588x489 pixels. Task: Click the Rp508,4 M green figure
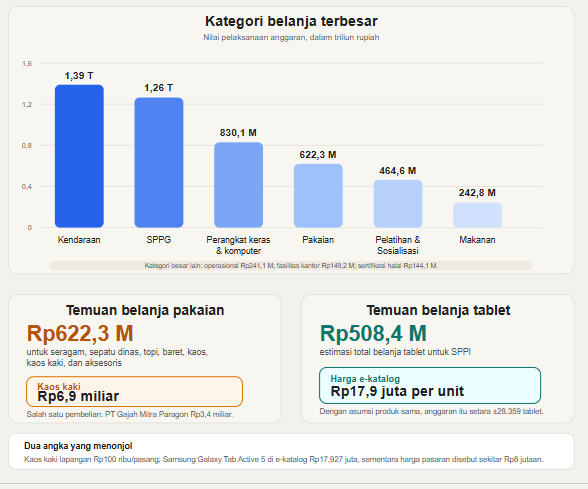(x=373, y=333)
